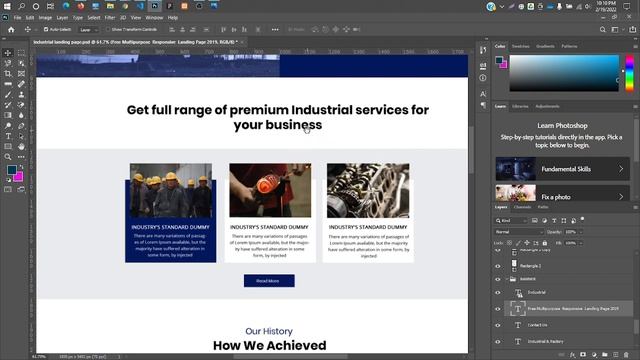Image resolution: width=640 pixels, height=360 pixels.
Task: Select the Gradient tool
Action: (8, 115)
